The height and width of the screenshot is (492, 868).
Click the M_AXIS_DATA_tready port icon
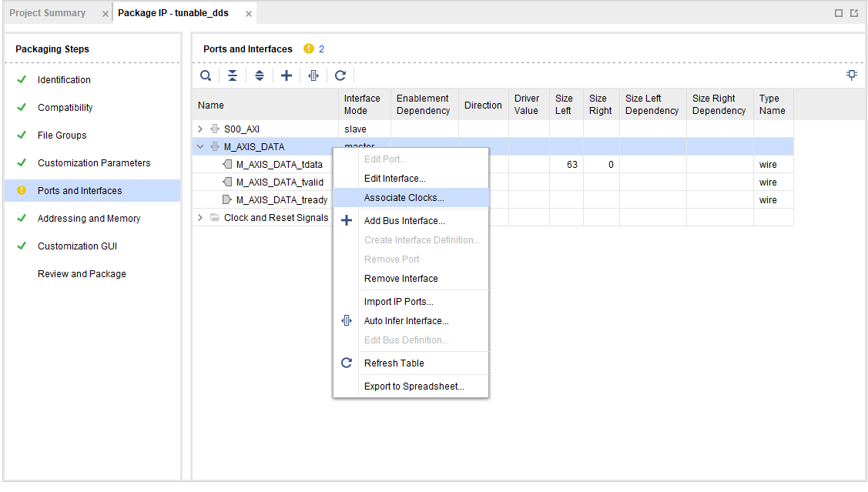point(227,199)
